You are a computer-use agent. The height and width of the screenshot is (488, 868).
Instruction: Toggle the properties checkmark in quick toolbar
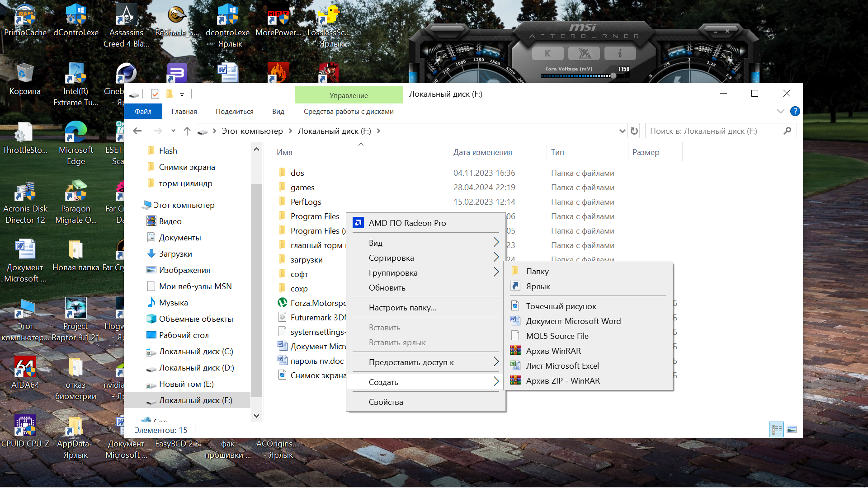coord(155,94)
